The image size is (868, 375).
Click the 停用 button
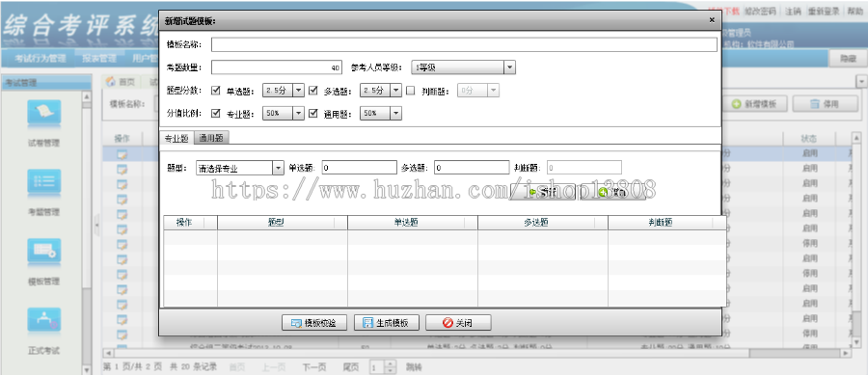point(826,104)
